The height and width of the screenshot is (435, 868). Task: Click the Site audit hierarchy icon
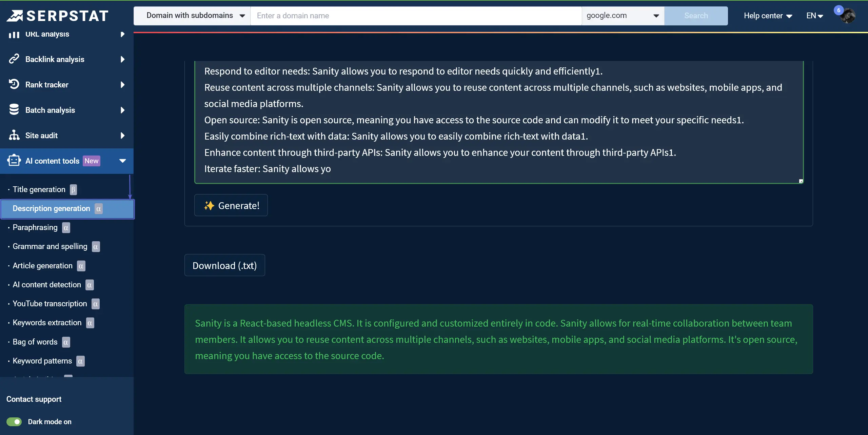[14, 135]
